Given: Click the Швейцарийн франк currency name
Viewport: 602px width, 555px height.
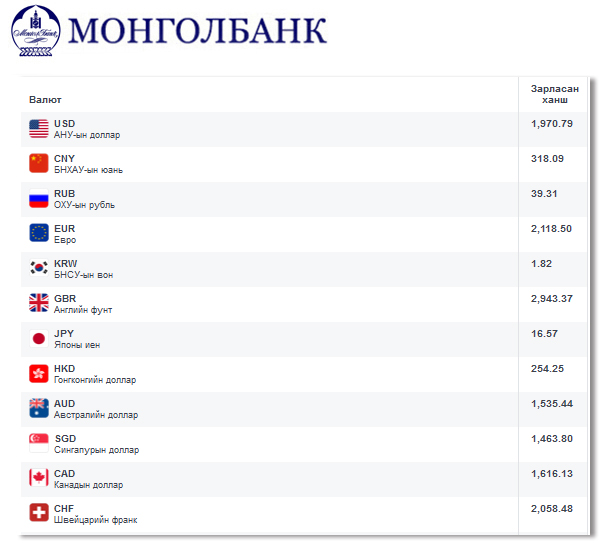Looking at the screenshot, I should pos(96,520).
